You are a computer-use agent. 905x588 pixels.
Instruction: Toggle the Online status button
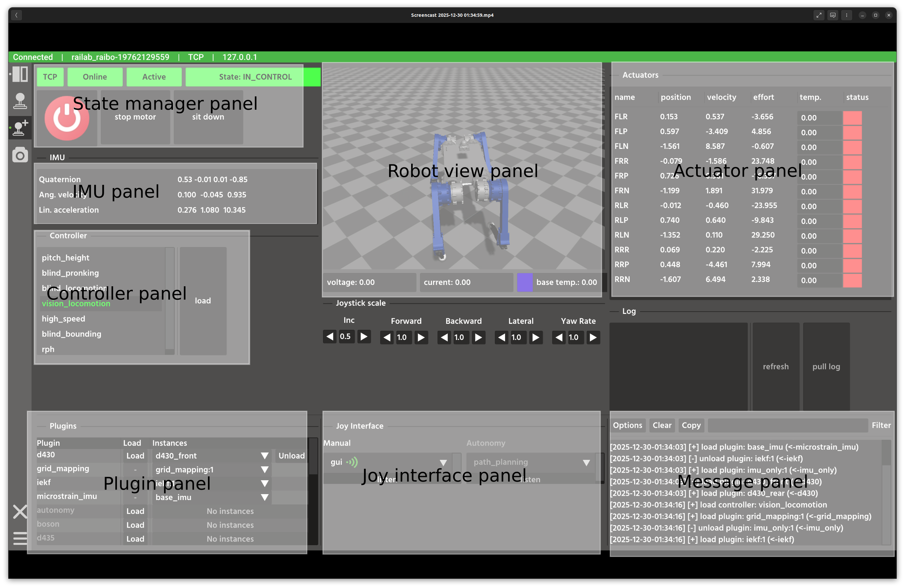click(x=95, y=77)
